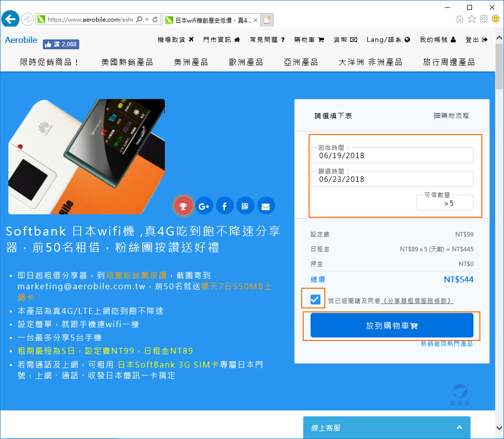Viewport: 504px width, 439px height.
Task: Click the 購物流程 shopping process link
Action: [451, 116]
